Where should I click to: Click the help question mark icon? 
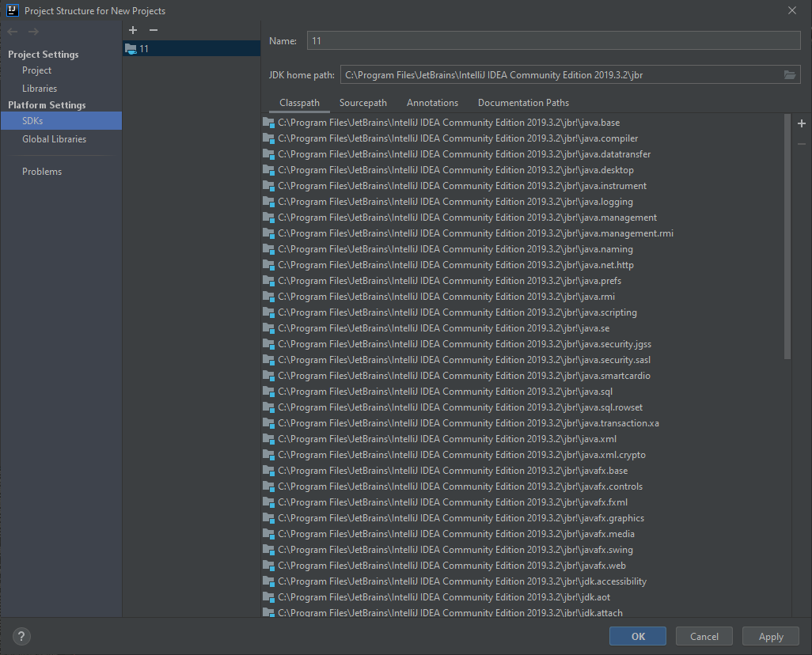(22, 636)
